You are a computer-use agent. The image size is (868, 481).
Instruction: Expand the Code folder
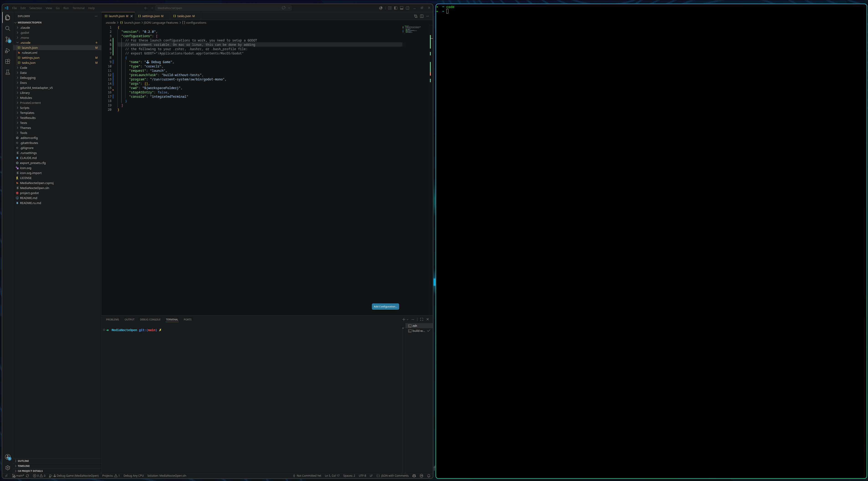57,68
